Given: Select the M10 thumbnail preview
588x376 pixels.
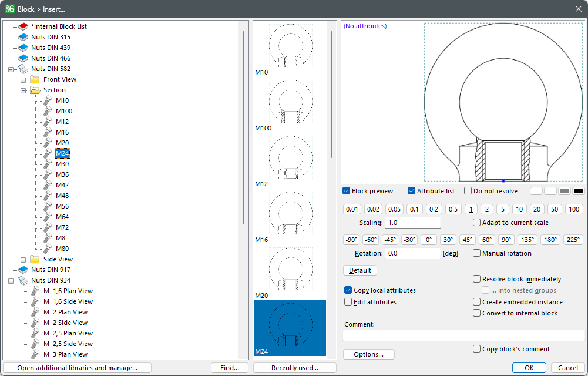Looking at the screenshot, I should pyautogui.click(x=290, y=49).
